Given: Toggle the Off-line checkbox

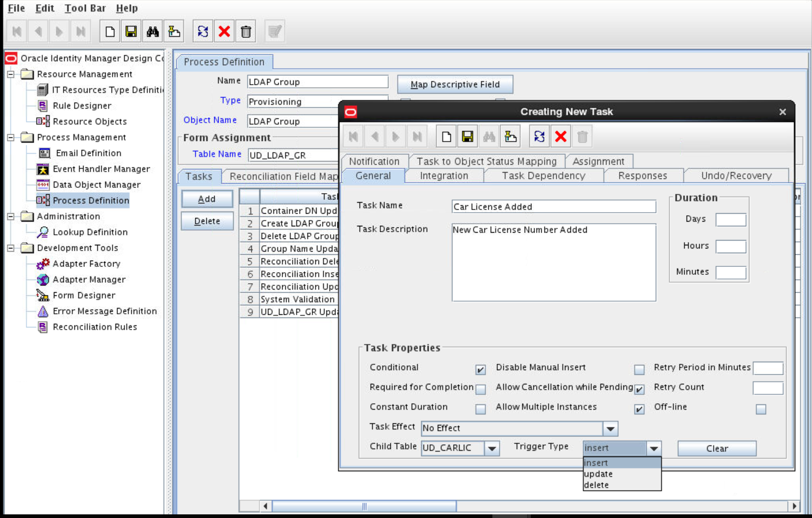Looking at the screenshot, I should (761, 409).
